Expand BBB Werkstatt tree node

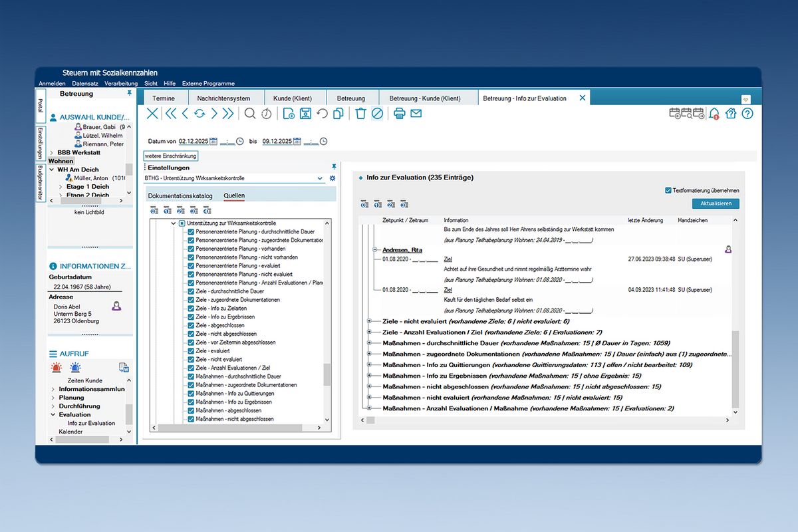tap(52, 153)
